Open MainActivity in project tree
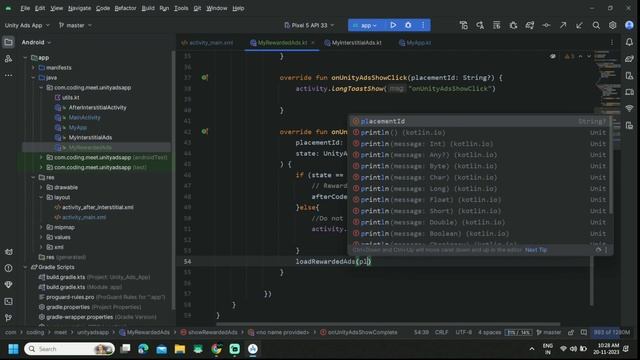The width and height of the screenshot is (640, 360). [x=84, y=118]
